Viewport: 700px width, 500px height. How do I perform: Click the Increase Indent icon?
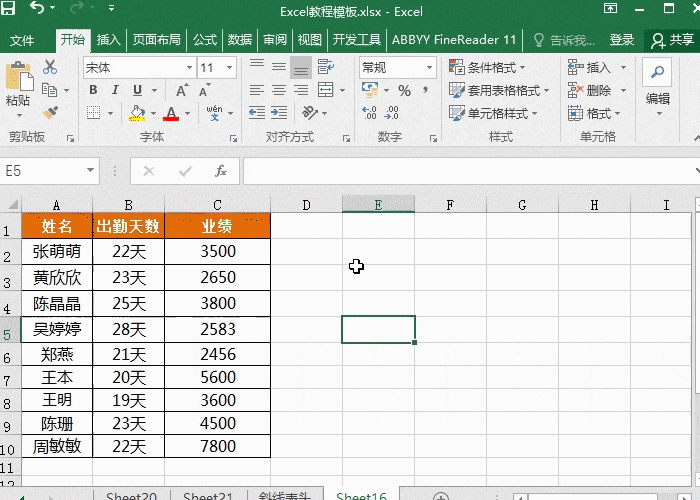click(x=279, y=112)
